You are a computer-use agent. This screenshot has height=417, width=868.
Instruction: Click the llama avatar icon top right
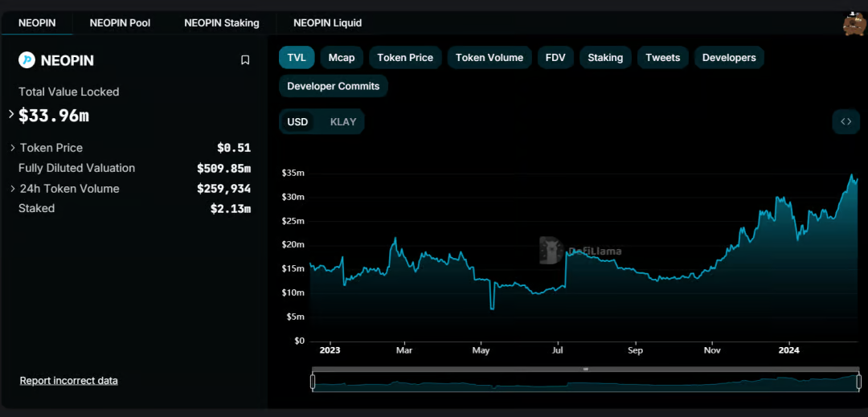click(x=854, y=25)
